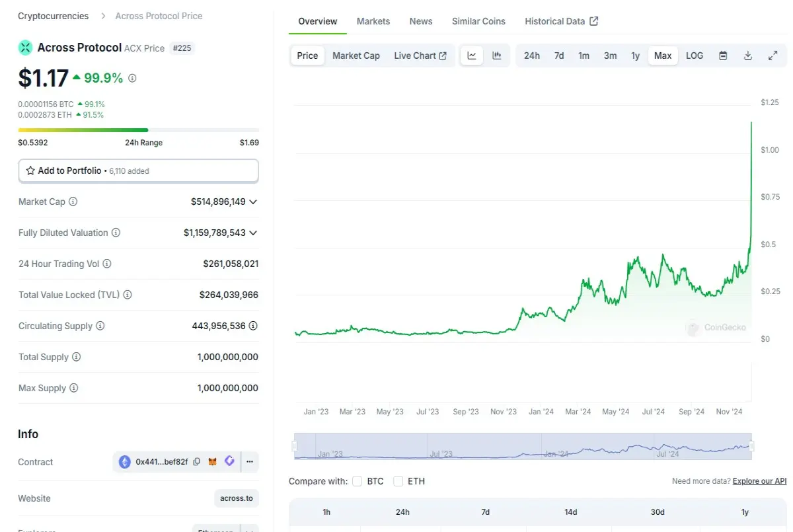Screen dimensions: 793x532
Task: Toggle LOG scale on chart
Action: tap(695, 56)
